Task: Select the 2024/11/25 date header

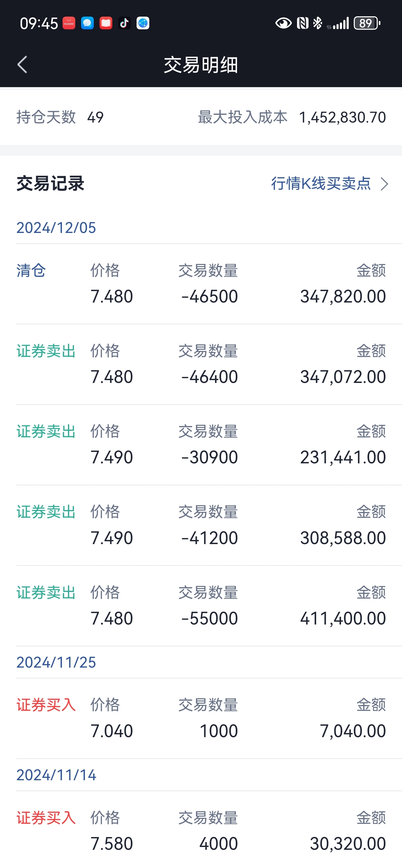Action: pyautogui.click(x=56, y=662)
